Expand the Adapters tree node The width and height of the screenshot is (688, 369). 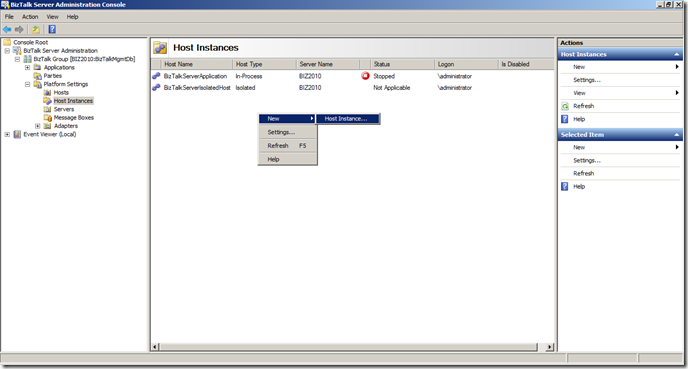[37, 126]
